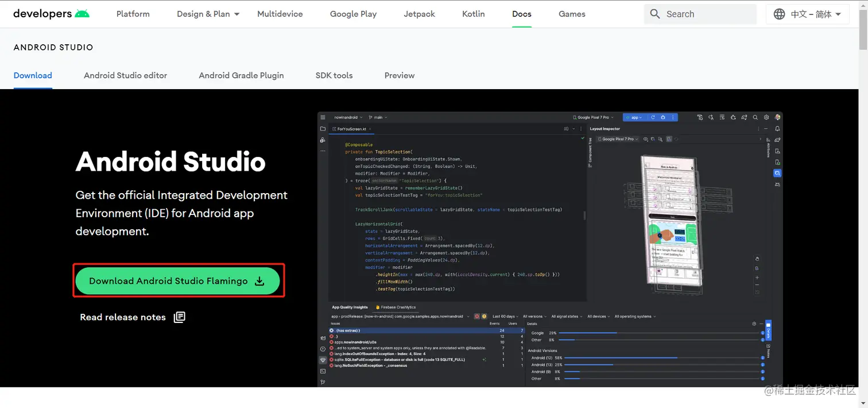Open the notifications bell in Layout Inspector area
The height and width of the screenshot is (408, 868).
[x=777, y=129]
